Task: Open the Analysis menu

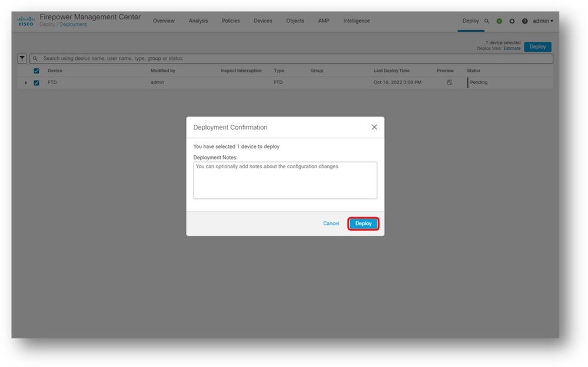Action: pos(198,21)
